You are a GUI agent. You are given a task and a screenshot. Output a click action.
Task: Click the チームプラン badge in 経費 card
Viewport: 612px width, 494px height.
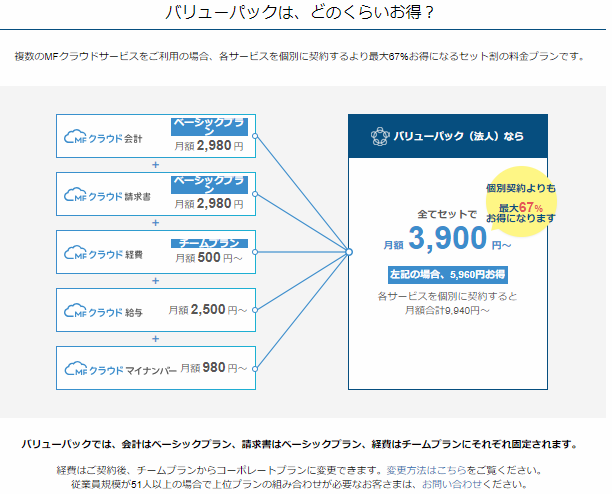click(209, 243)
